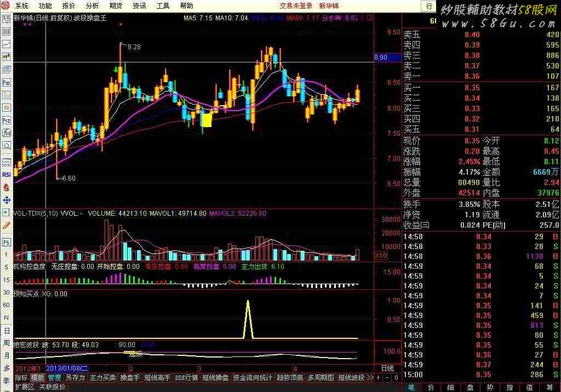Click the 管理 button
This screenshot has width=561, height=392.
[x=54, y=377]
